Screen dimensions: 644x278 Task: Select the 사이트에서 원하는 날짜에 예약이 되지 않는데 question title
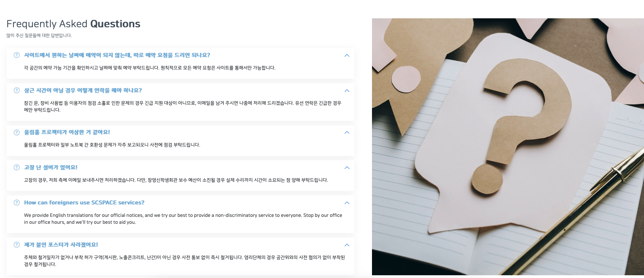click(117, 55)
